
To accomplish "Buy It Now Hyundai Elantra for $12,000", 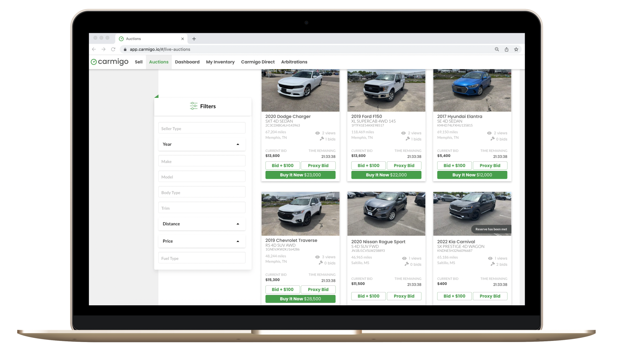I will [x=472, y=175].
